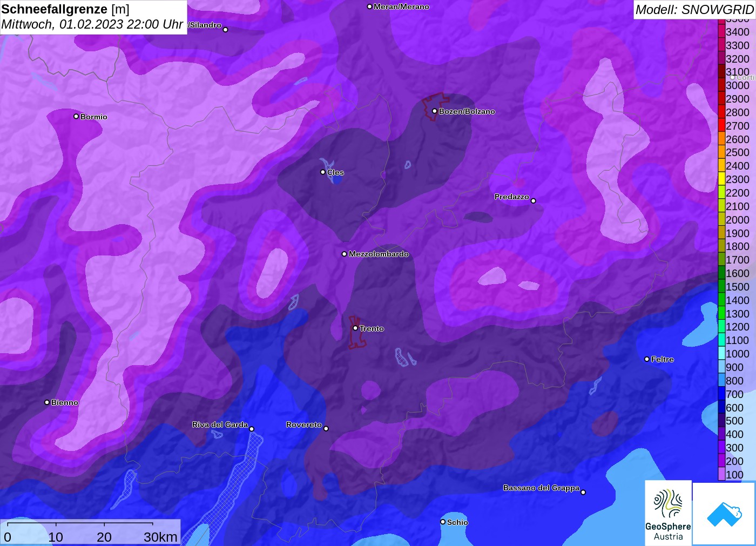Click the 'Trento' city name label
The image size is (756, 546).
372,328
